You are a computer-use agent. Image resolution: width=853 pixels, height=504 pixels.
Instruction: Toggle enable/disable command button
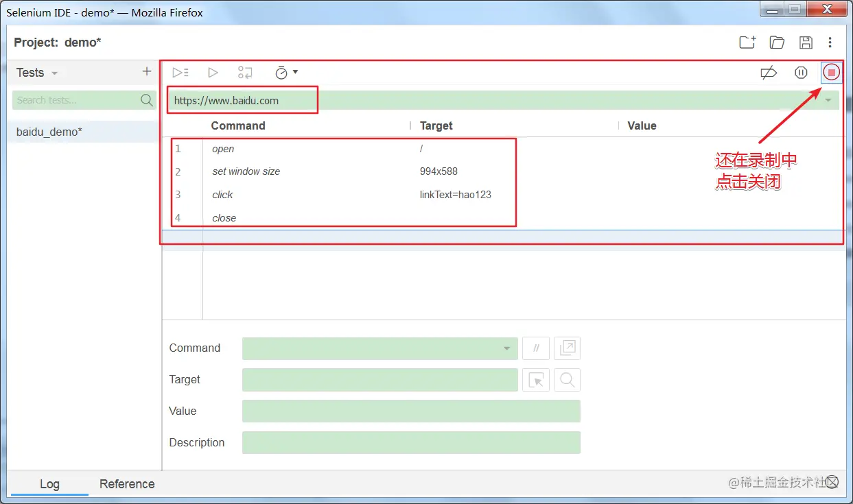(x=536, y=348)
